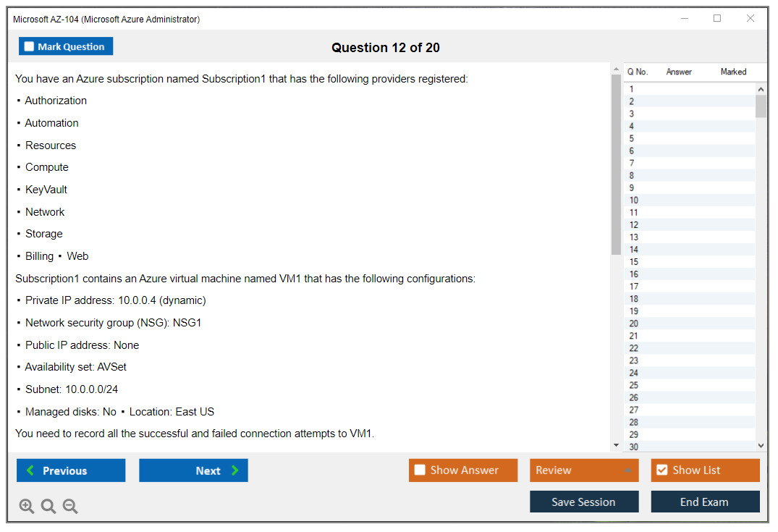Click the plain magnifier search icon

coord(48,506)
